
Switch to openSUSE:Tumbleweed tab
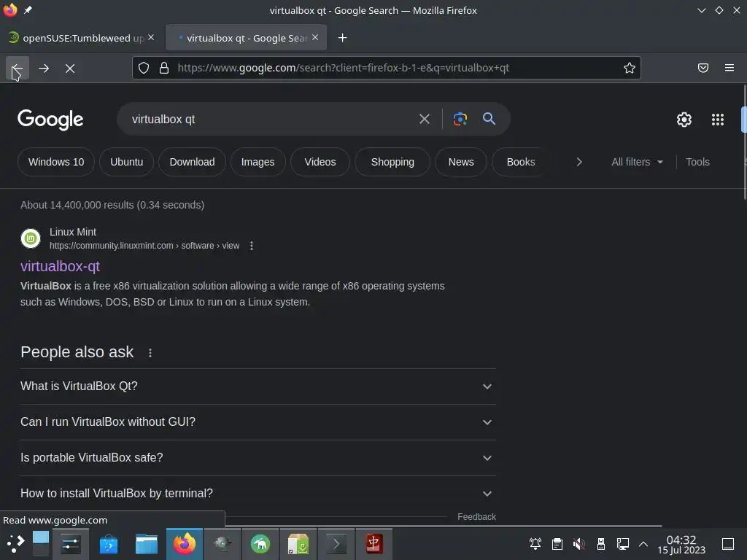[x=81, y=38]
